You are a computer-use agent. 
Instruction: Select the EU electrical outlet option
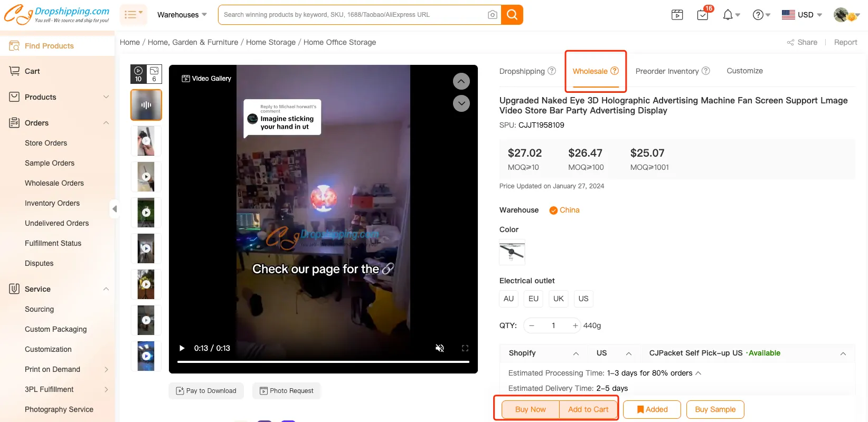coord(533,299)
